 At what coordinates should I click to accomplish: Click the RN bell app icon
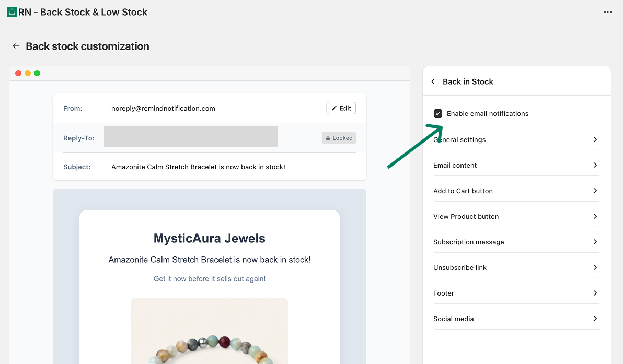coord(11,12)
